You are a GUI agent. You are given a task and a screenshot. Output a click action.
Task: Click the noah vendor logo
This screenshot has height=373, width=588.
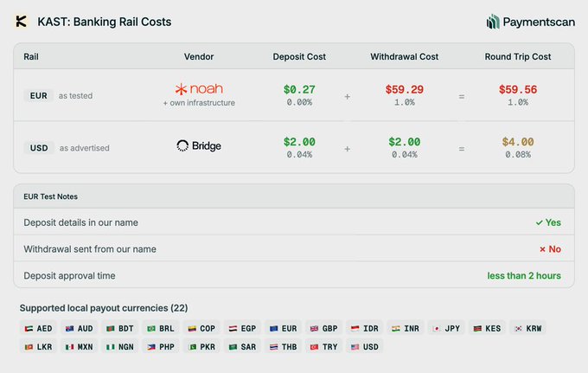pos(199,89)
